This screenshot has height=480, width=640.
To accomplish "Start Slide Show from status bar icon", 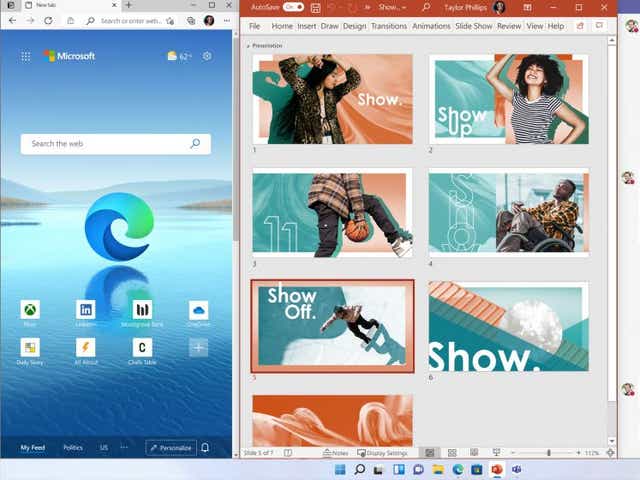I will click(496, 452).
